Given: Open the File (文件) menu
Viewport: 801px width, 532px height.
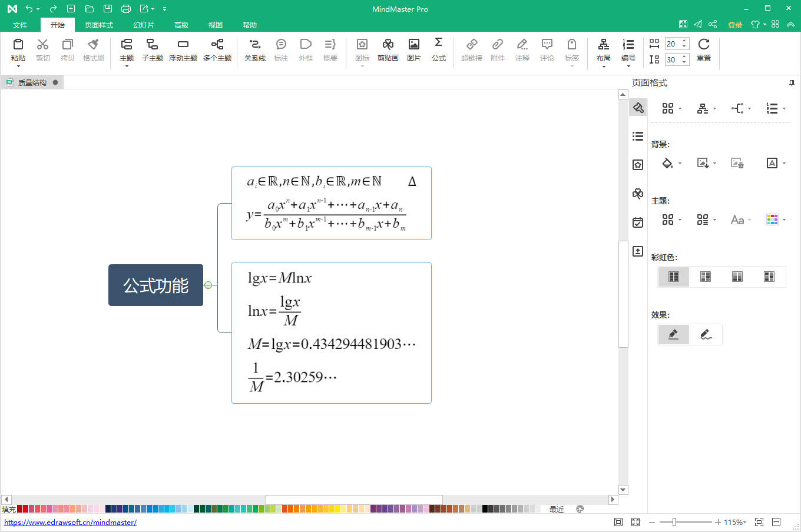Looking at the screenshot, I should [x=20, y=25].
